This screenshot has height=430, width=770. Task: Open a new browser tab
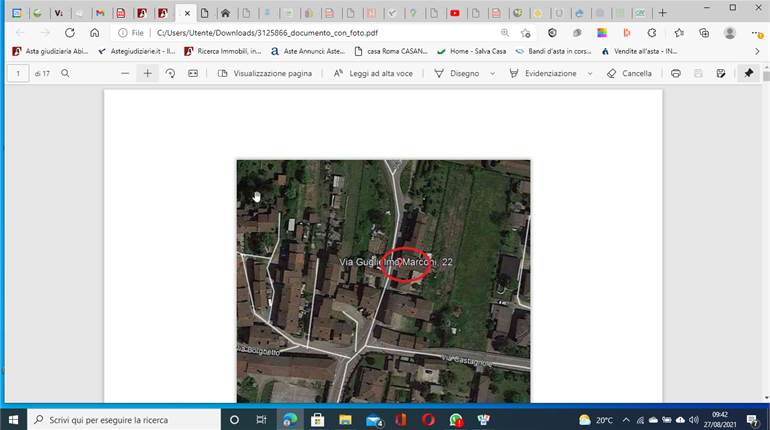pos(662,13)
